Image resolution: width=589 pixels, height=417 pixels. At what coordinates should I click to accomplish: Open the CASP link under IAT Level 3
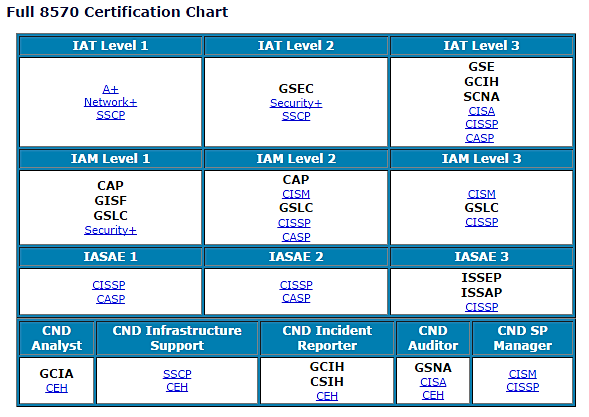coord(480,138)
